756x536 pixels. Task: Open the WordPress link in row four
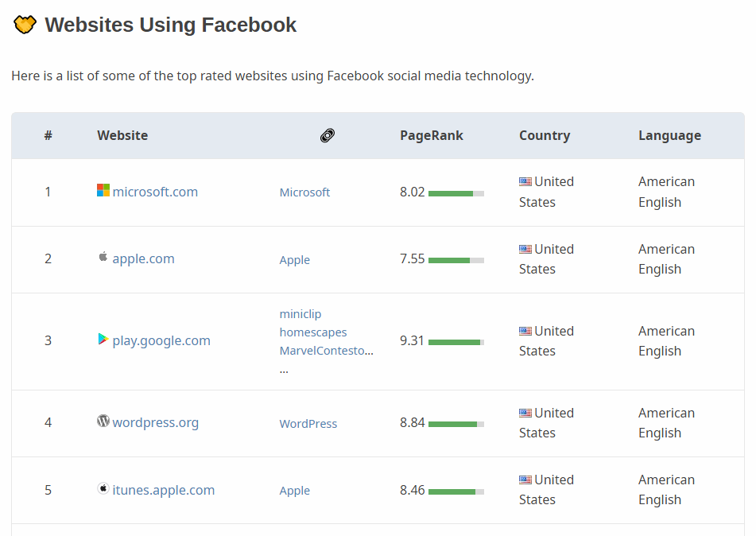point(308,423)
